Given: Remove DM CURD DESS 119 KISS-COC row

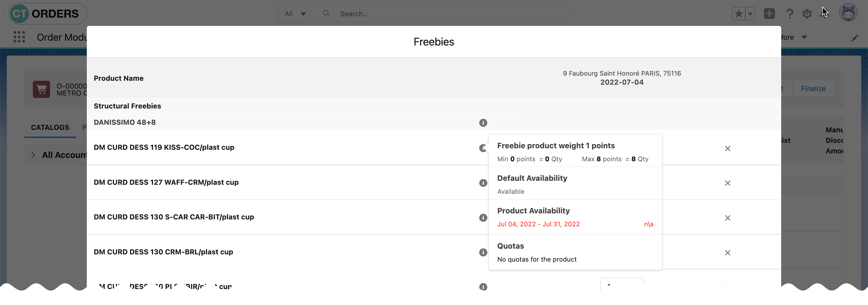Looking at the screenshot, I should click(x=728, y=148).
